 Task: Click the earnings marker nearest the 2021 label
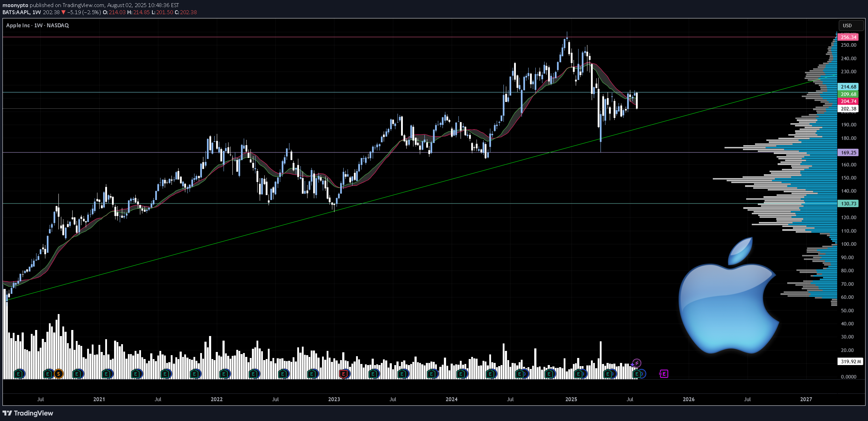106,374
